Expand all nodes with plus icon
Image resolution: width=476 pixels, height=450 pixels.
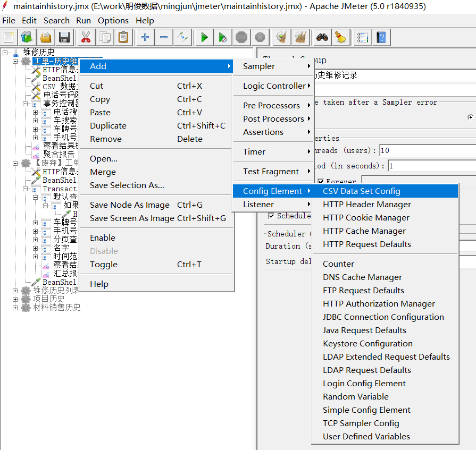(x=145, y=37)
